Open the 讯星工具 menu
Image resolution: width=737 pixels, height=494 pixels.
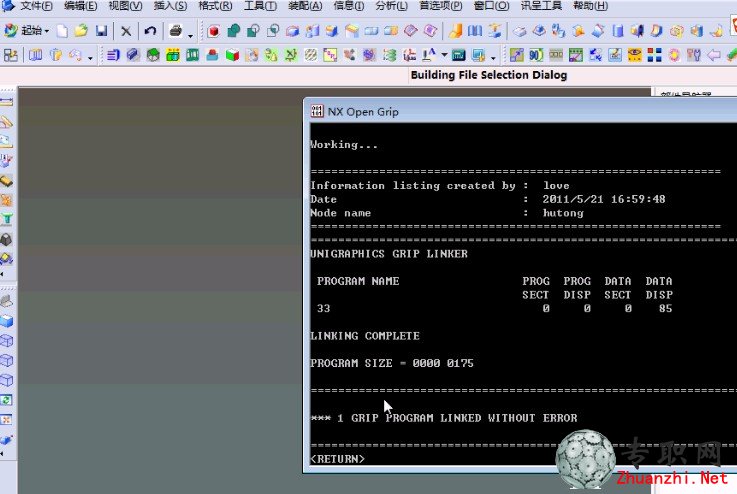tap(541, 6)
